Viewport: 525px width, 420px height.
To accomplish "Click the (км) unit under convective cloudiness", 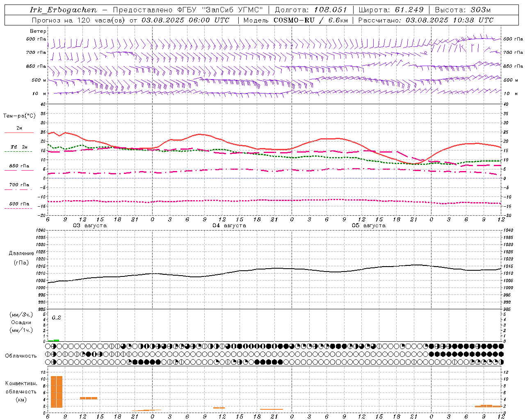I will point(21,399).
